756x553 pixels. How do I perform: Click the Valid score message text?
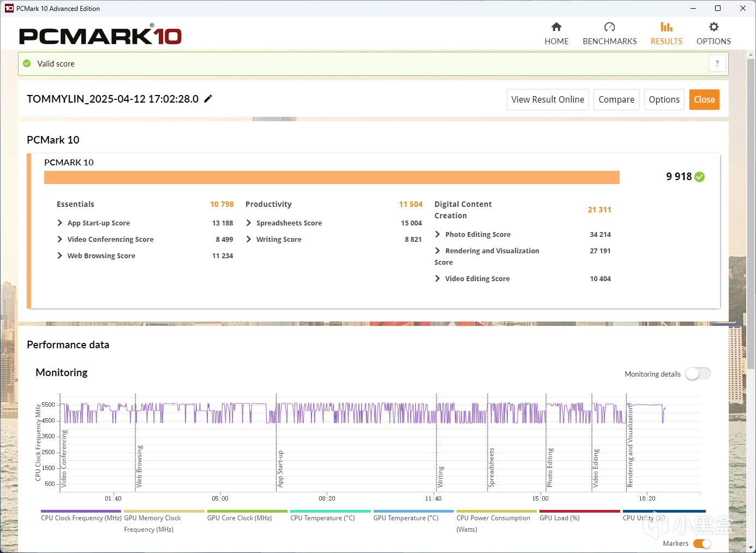click(x=56, y=64)
